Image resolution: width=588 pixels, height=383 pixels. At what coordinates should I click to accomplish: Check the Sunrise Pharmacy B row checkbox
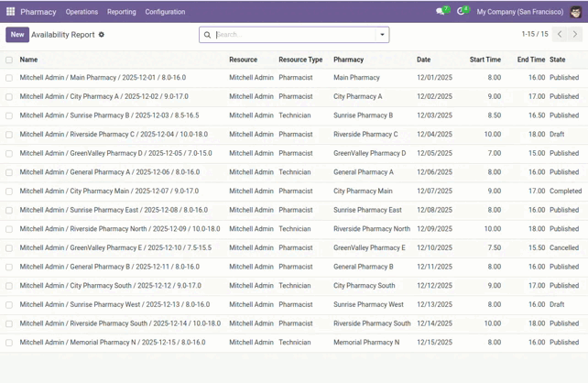pos(9,115)
